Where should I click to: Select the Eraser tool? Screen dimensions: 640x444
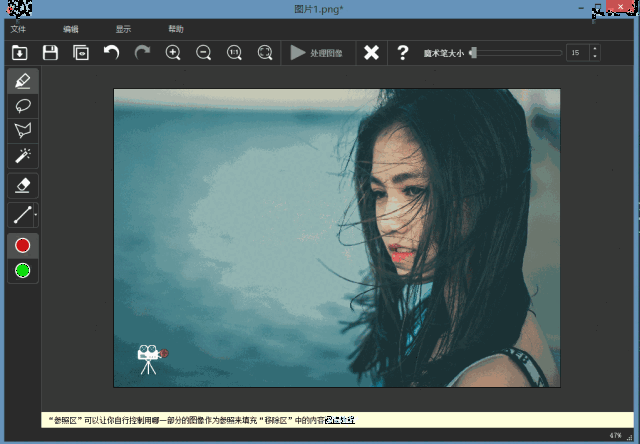click(23, 186)
